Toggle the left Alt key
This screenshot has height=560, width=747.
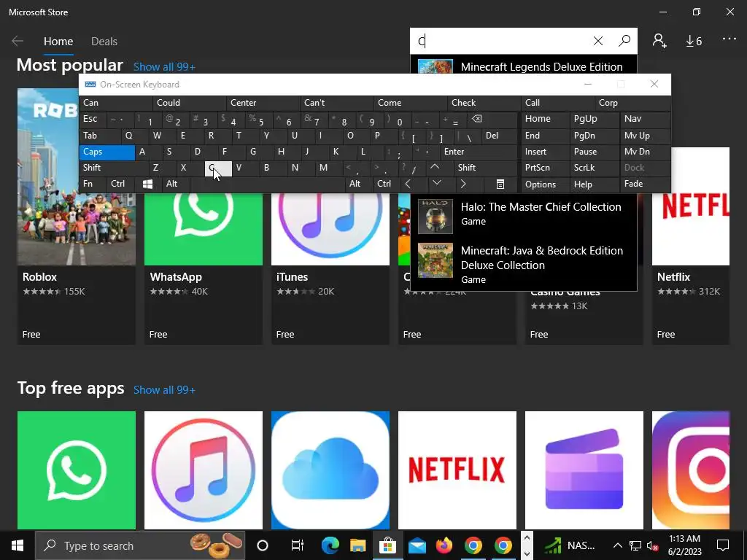(175, 184)
